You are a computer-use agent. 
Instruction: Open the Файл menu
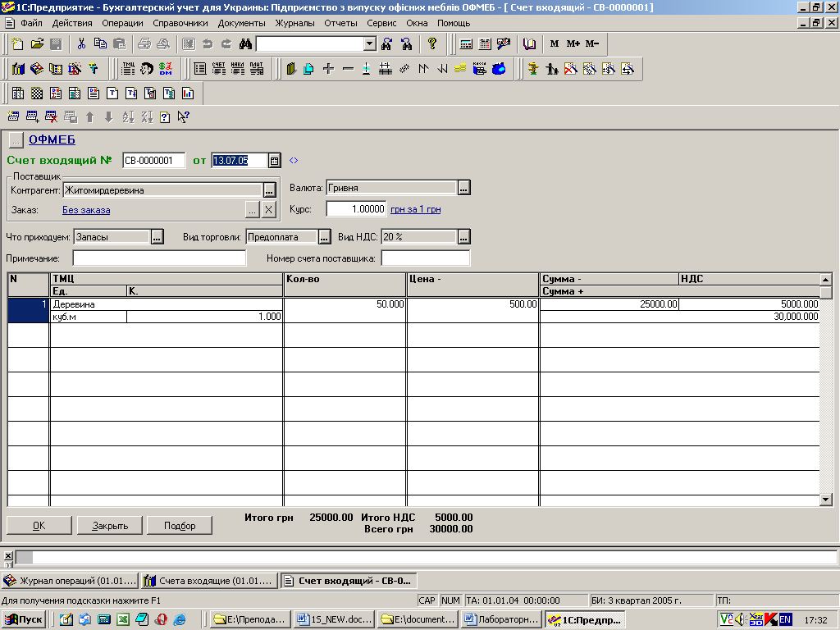(32, 23)
